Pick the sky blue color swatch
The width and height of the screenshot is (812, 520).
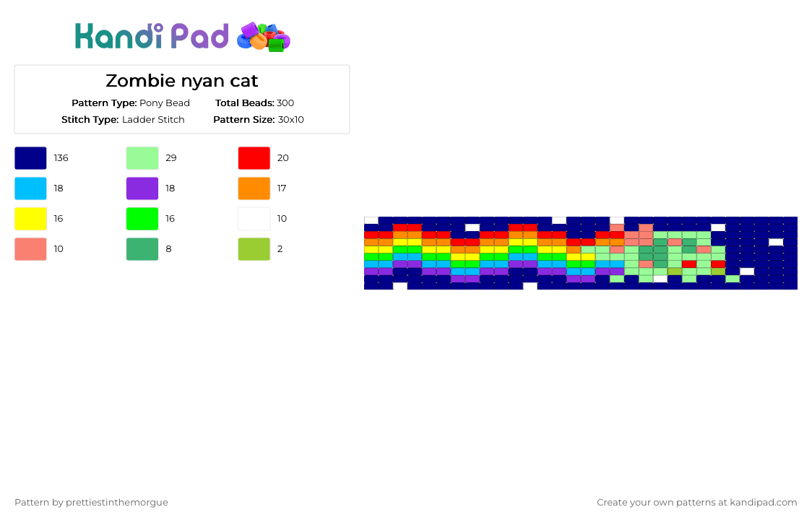click(30, 188)
